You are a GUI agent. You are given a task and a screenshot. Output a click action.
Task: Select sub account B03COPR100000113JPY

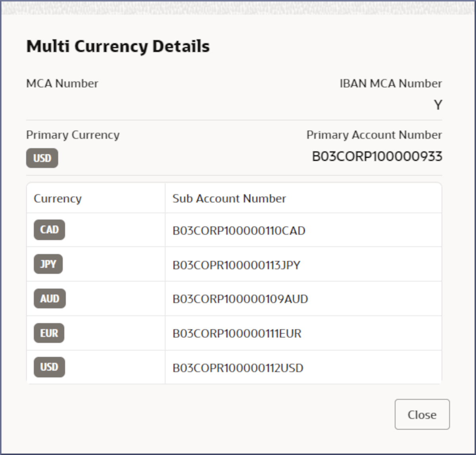[x=236, y=265]
